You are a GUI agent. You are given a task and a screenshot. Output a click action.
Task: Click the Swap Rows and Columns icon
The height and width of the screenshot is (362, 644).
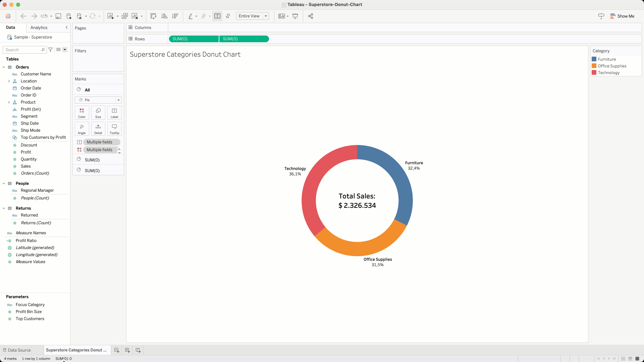[x=153, y=16]
